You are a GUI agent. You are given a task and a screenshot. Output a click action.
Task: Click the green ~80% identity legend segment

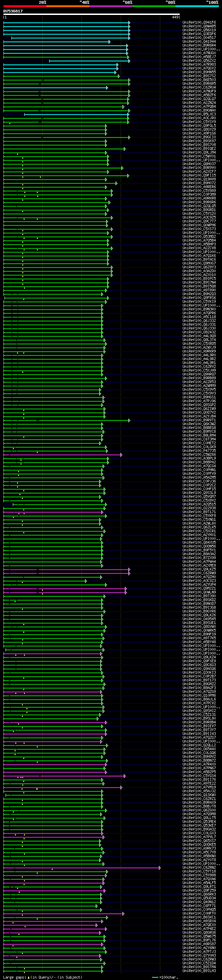pyautogui.click(x=154, y=7)
